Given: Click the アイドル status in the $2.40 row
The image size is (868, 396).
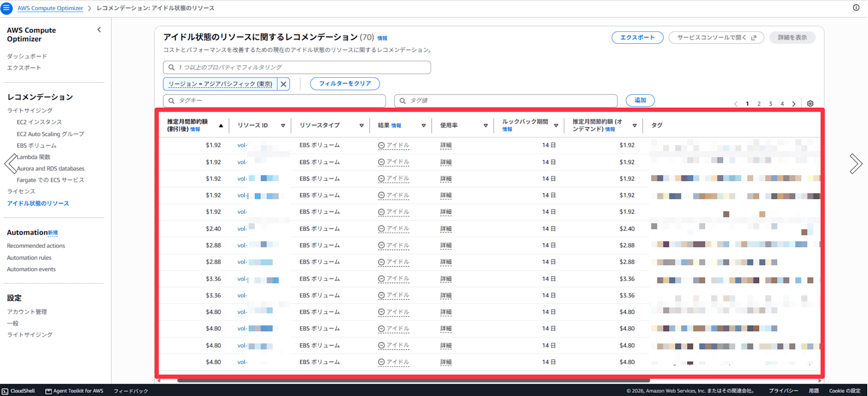Looking at the screenshot, I should 394,229.
